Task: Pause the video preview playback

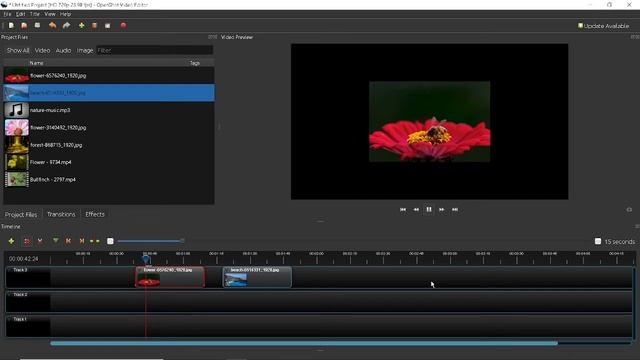Action: coord(429,209)
